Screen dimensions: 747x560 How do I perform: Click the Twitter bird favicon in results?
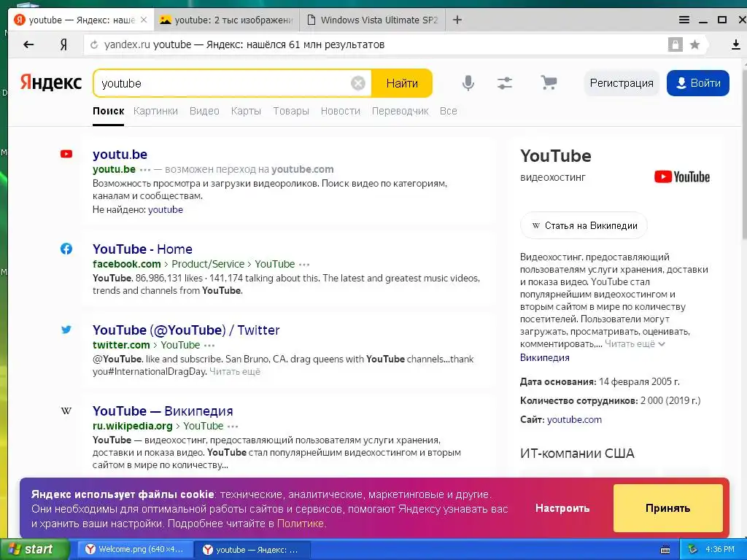pyautogui.click(x=66, y=330)
